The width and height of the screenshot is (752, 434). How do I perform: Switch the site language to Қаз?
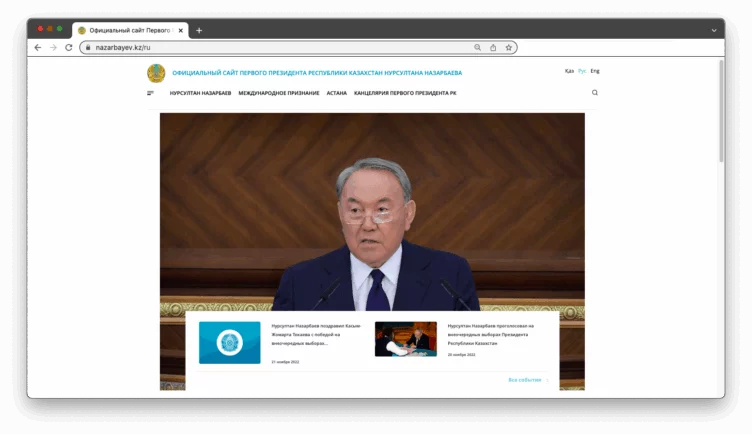point(569,71)
